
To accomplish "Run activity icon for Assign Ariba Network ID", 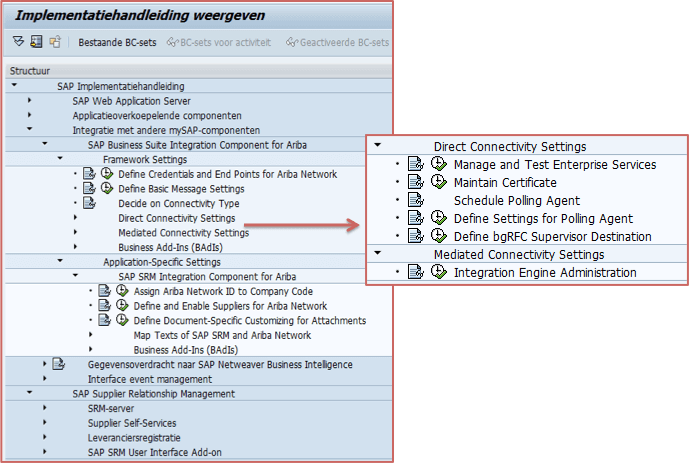I will click(x=122, y=291).
